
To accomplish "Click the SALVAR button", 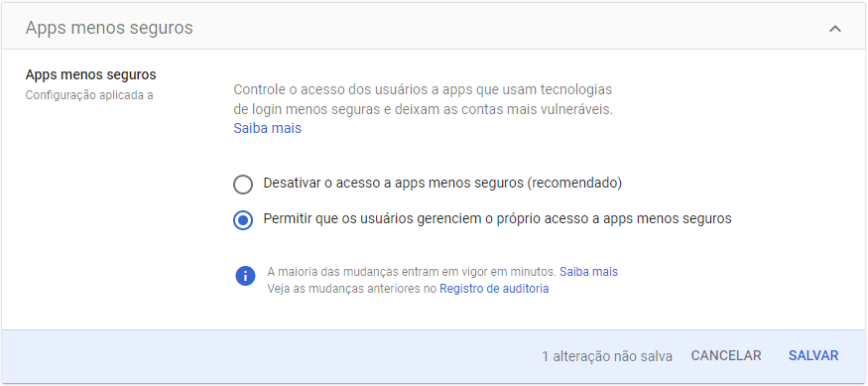I will [813, 355].
